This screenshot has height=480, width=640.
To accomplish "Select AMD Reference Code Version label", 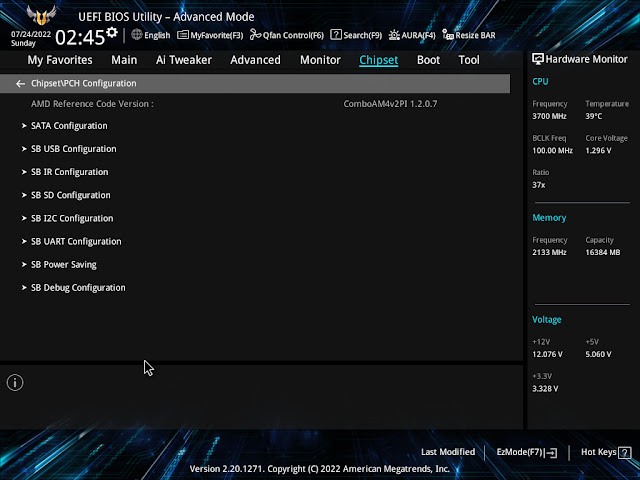I will tap(92, 104).
